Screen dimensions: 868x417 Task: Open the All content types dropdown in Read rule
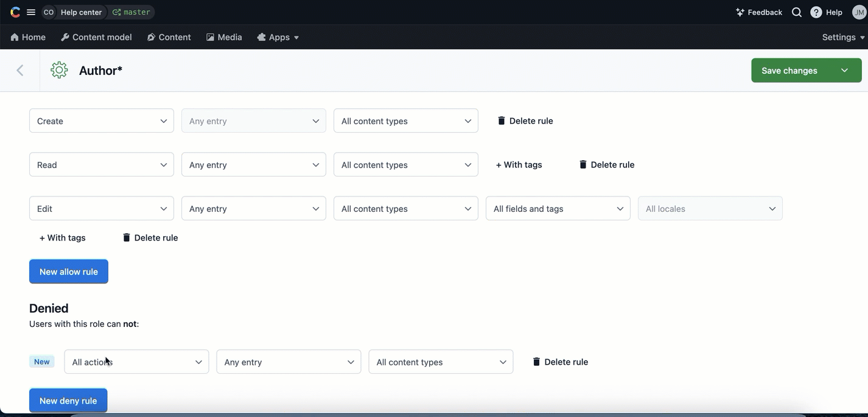(x=406, y=165)
